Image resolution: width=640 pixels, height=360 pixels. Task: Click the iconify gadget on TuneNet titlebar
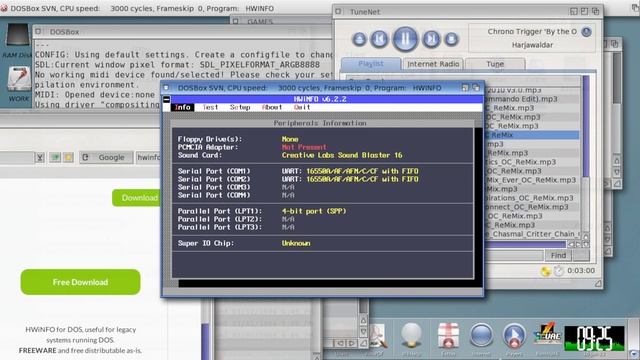point(573,11)
